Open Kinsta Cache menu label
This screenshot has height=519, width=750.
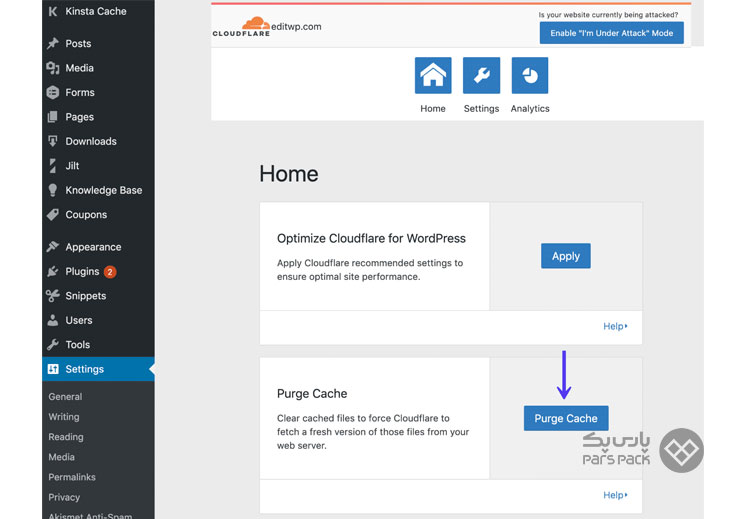(x=96, y=11)
